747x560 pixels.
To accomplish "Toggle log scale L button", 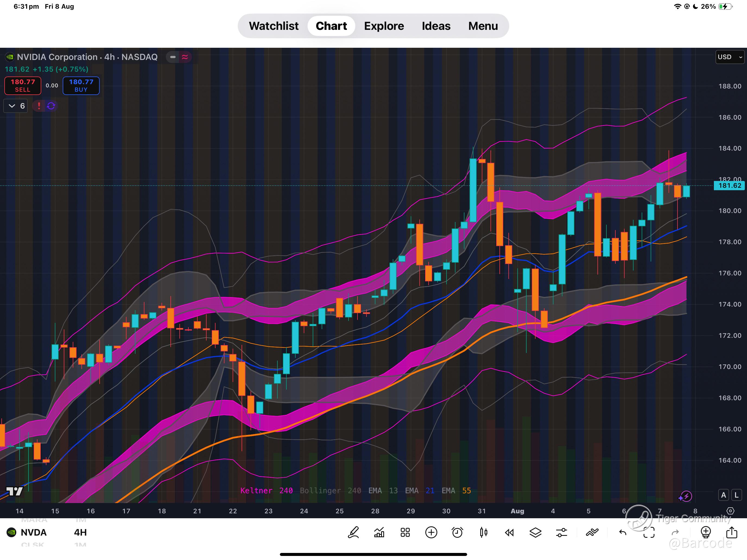I will click(736, 495).
